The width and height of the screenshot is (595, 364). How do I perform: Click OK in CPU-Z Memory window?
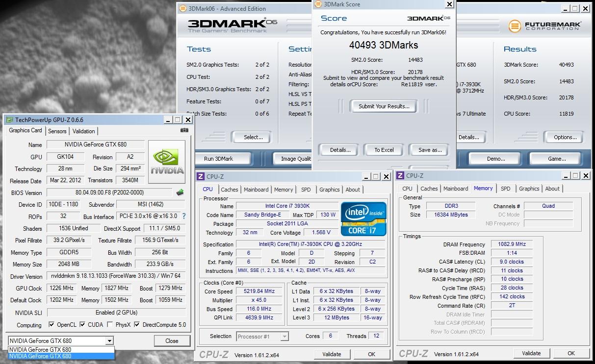pyautogui.click(x=571, y=353)
